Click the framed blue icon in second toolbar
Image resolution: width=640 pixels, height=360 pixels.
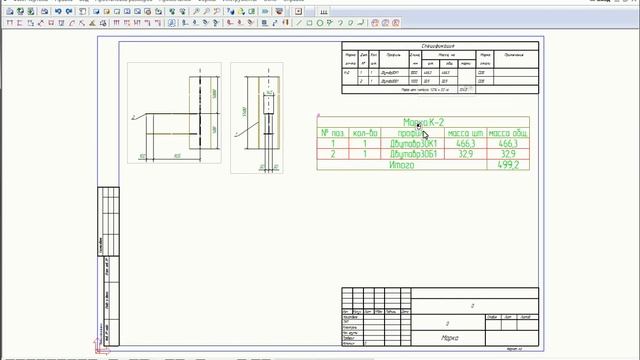pos(172,23)
